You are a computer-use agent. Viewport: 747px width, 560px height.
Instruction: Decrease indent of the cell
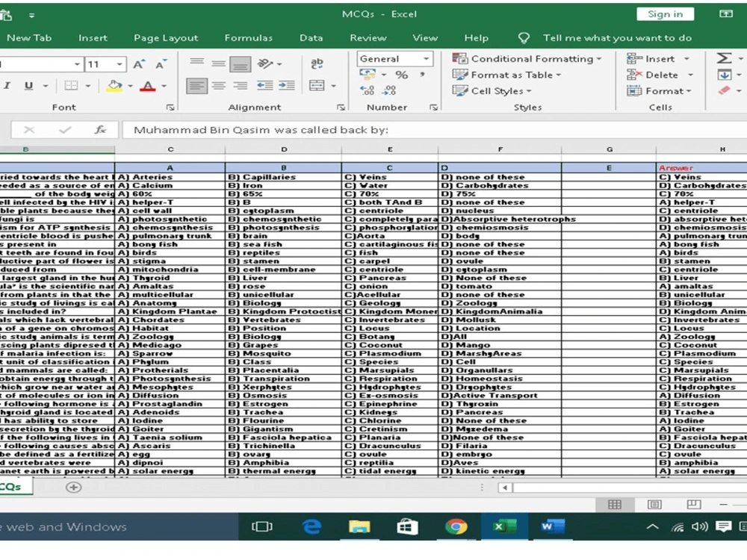pyautogui.click(x=265, y=86)
